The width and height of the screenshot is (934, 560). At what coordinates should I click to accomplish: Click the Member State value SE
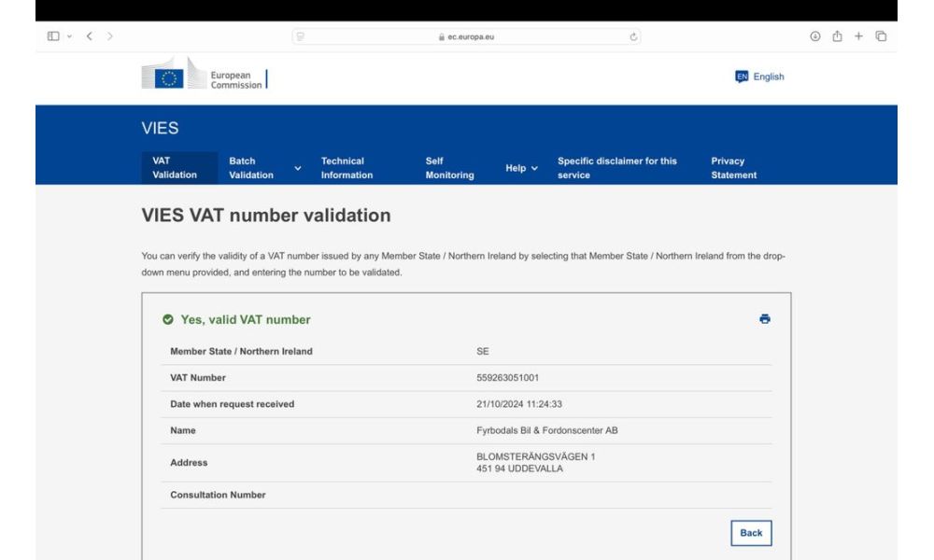point(483,352)
